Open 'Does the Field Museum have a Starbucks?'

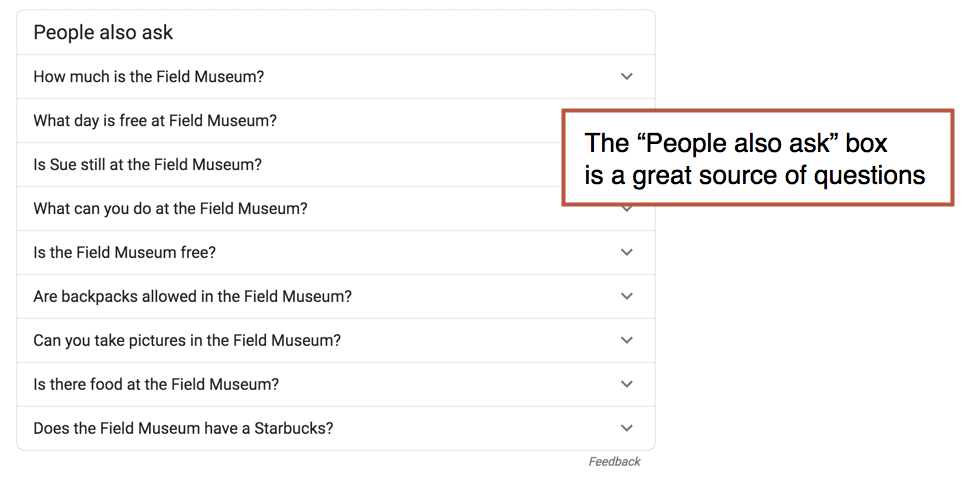coord(335,428)
